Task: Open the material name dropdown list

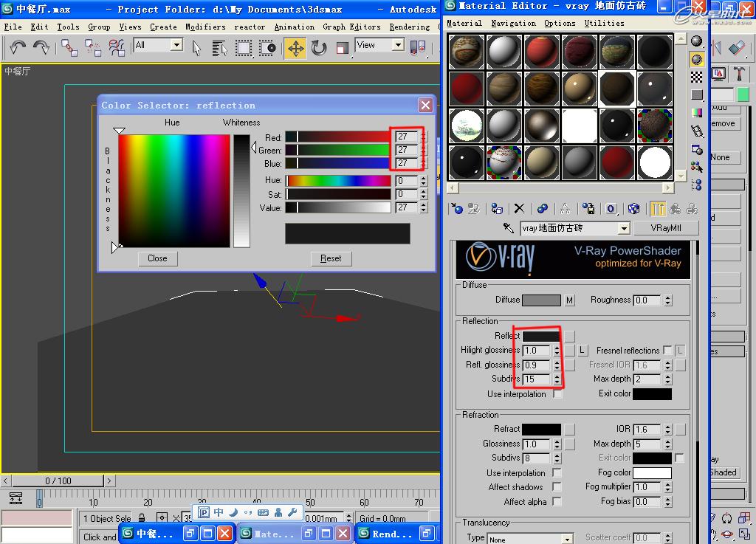Action: (624, 229)
